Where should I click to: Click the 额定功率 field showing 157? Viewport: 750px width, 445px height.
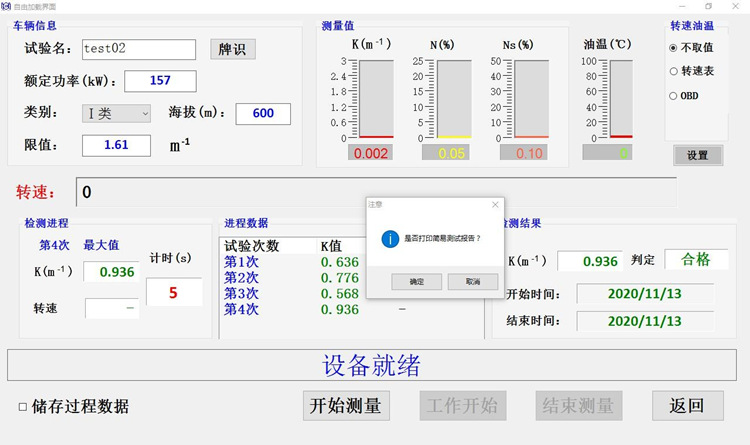(160, 81)
